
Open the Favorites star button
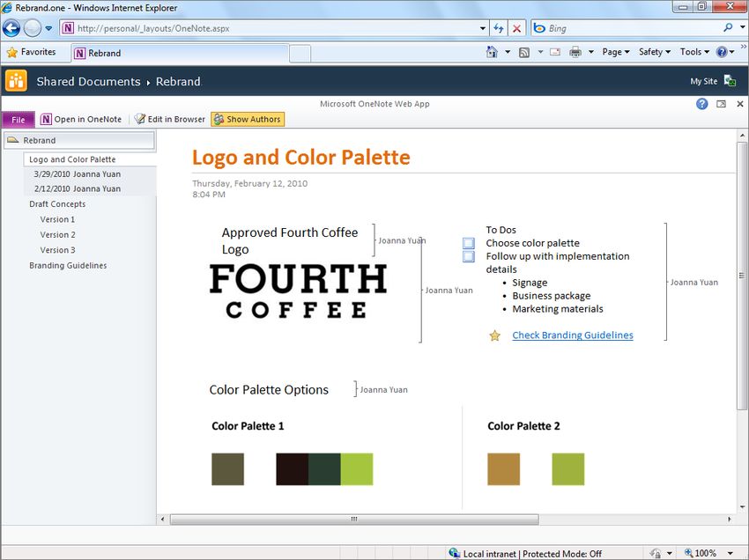click(32, 52)
